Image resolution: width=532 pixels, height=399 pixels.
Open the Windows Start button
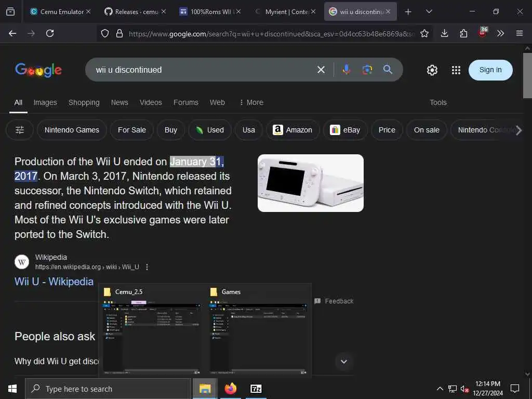tap(12, 389)
